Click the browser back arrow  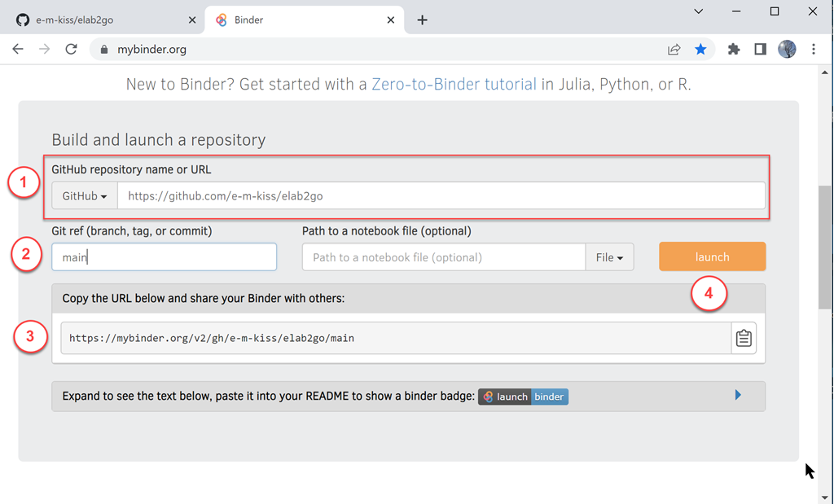tap(17, 49)
